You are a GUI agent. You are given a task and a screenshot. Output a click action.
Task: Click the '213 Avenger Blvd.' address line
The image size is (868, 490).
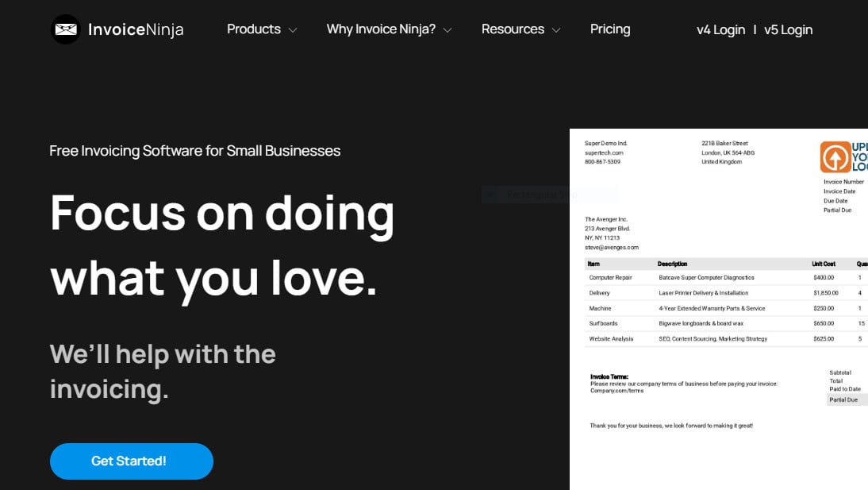coord(607,229)
